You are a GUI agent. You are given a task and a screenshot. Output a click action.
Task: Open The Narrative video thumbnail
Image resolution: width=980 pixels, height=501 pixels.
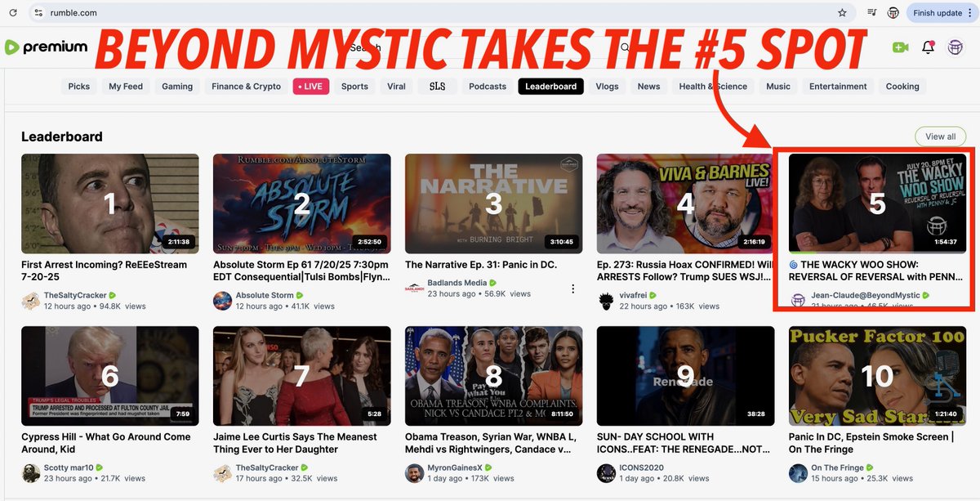tap(494, 204)
